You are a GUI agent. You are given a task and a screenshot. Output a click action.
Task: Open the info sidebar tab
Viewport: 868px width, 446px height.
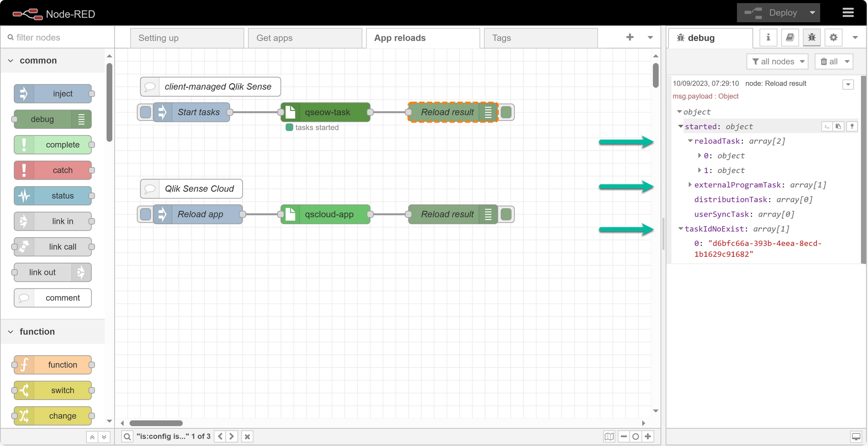tap(768, 37)
